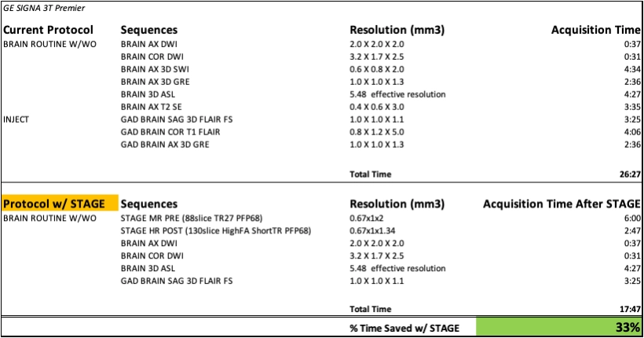
Task: Click the 4:34 acquisition time value
Action: click(632, 69)
